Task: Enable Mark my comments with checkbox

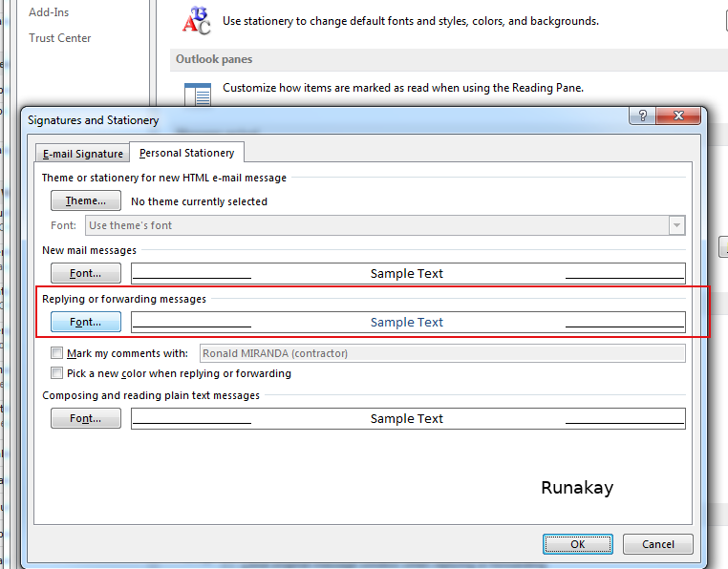Action: tap(56, 353)
